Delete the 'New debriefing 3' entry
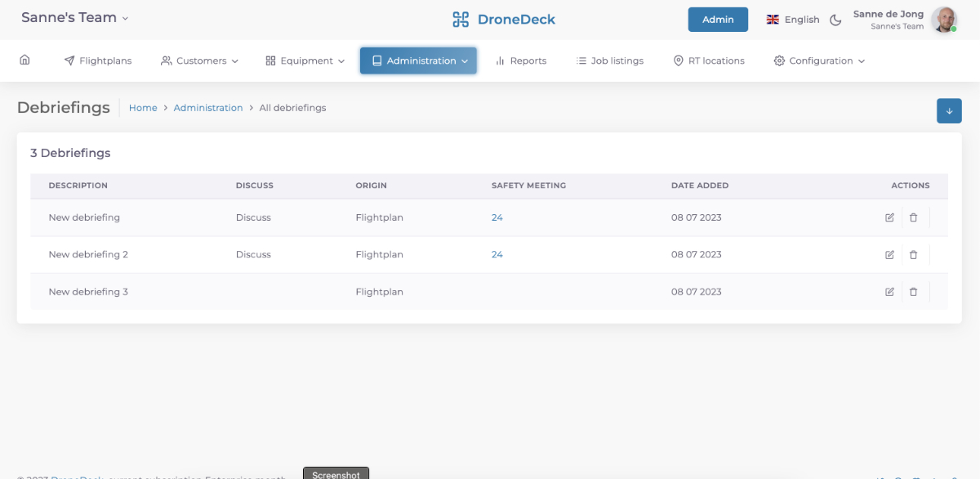Screen dimensions: 980x479 [x=913, y=292]
